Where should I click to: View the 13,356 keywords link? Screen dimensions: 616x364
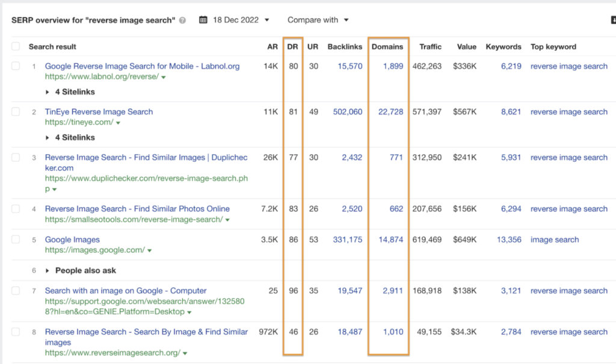click(509, 239)
